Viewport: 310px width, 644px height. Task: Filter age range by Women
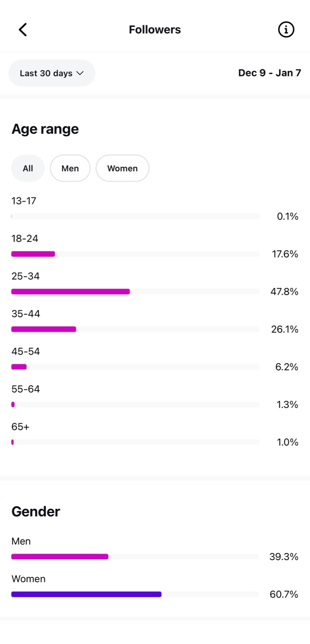tap(122, 168)
